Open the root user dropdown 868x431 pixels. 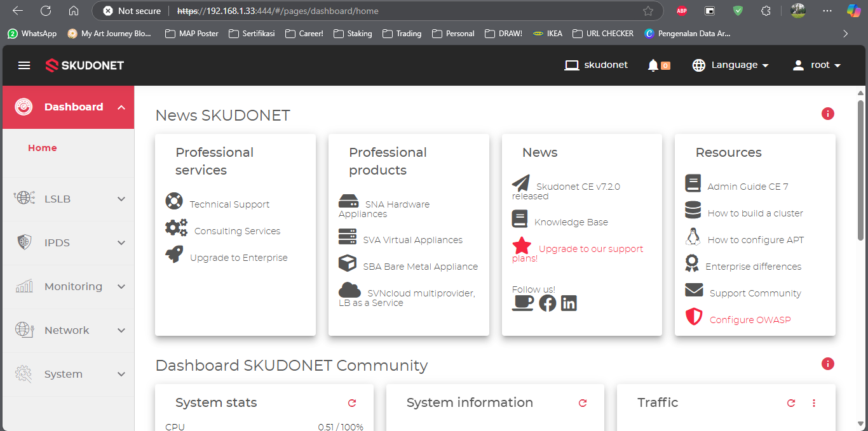point(817,65)
